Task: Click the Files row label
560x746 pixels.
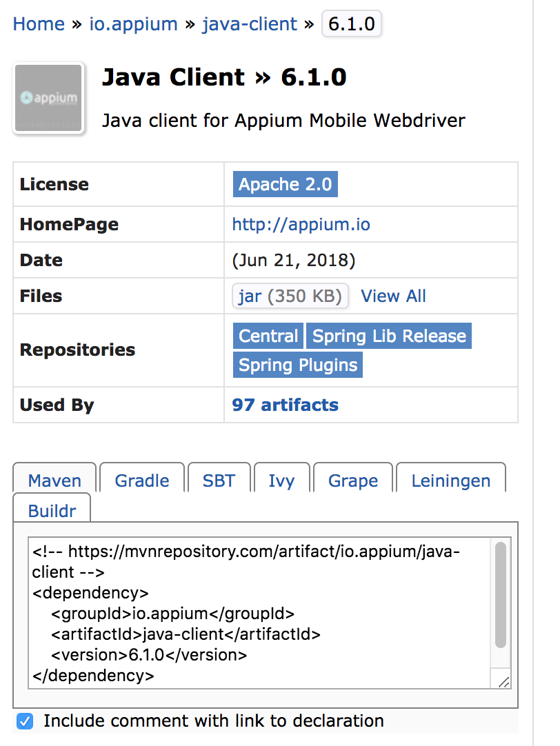Action: pos(41,296)
